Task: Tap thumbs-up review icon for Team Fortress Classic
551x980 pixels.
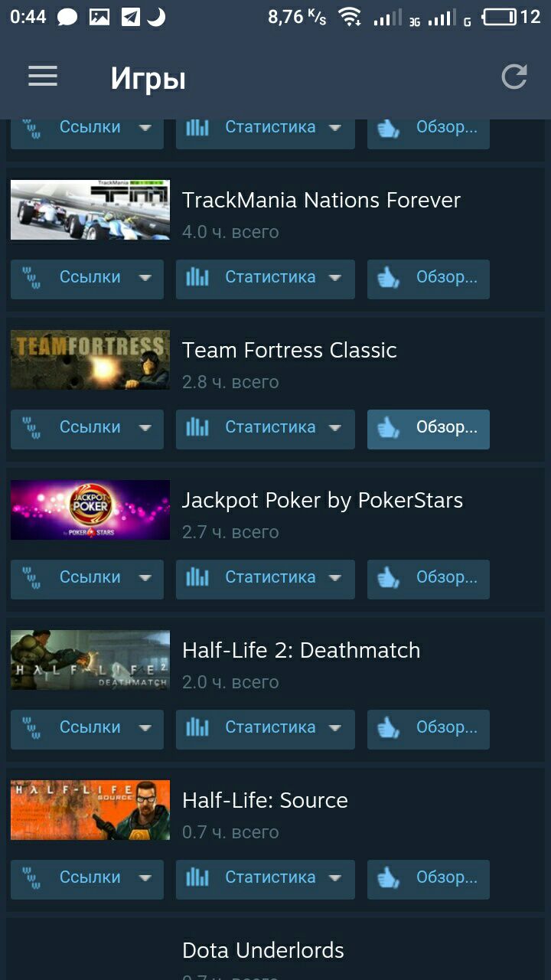Action: point(389,428)
